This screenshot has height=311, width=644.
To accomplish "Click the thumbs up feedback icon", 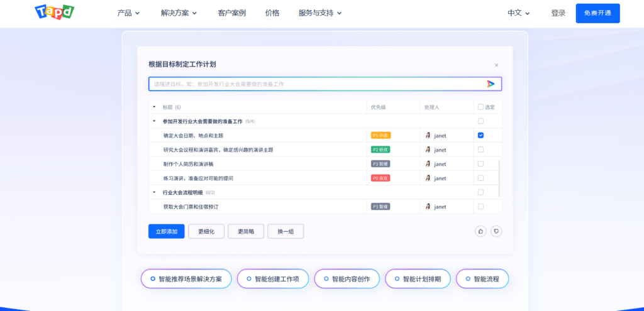I will 480,231.
